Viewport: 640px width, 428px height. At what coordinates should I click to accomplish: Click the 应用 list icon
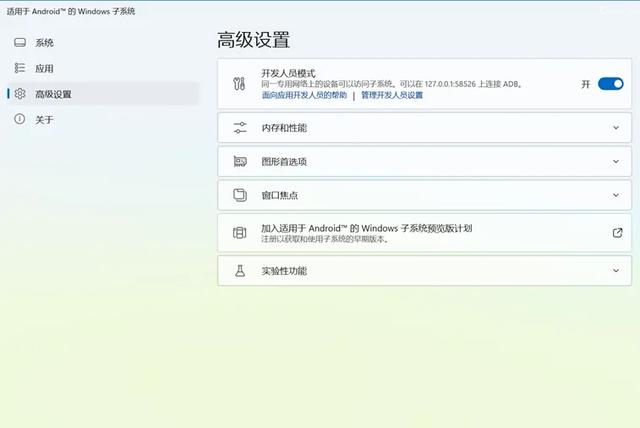click(x=20, y=68)
